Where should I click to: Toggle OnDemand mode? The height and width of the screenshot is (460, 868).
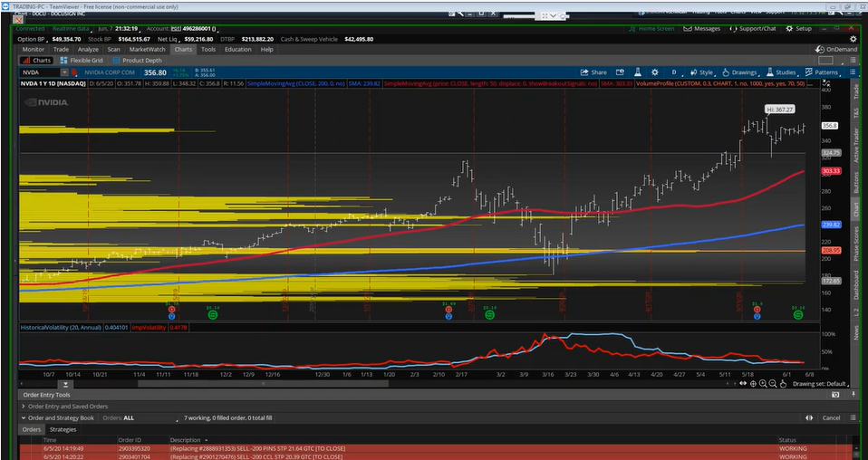coord(835,50)
